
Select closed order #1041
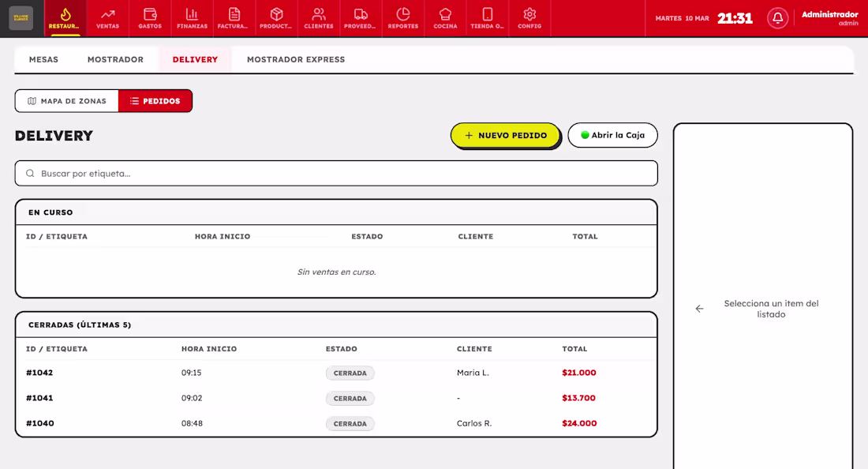pyautogui.click(x=336, y=398)
